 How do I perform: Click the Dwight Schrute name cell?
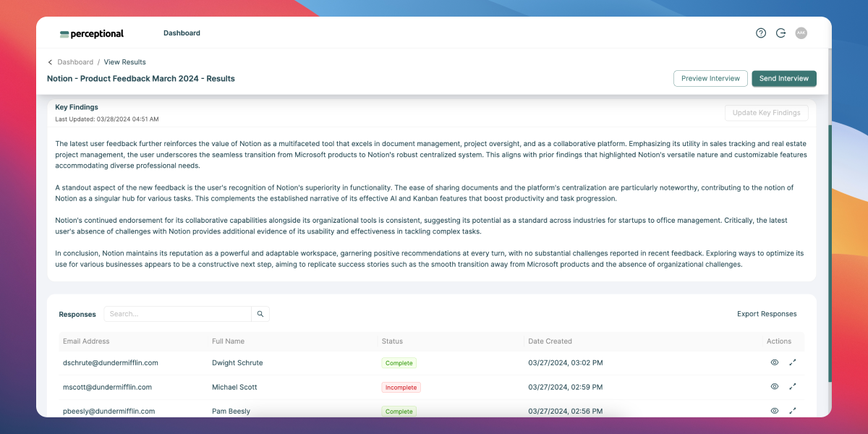point(237,362)
